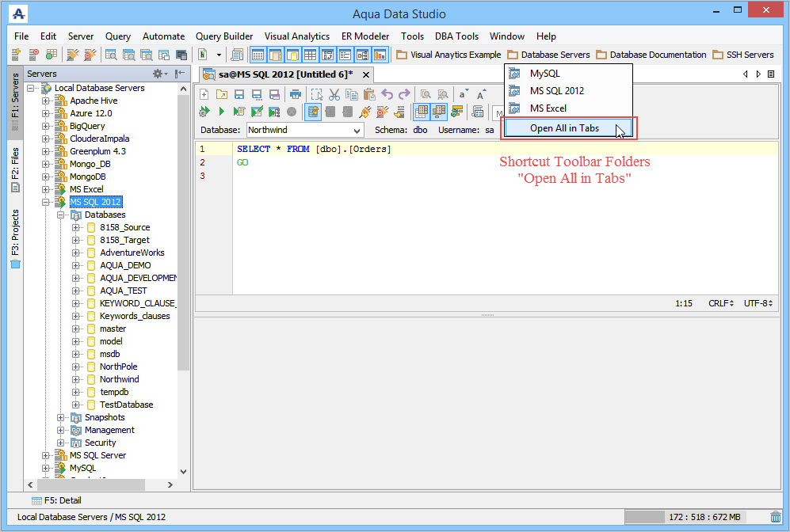The height and width of the screenshot is (532, 790).
Task: Click the new file icon in editor
Action: point(204,94)
